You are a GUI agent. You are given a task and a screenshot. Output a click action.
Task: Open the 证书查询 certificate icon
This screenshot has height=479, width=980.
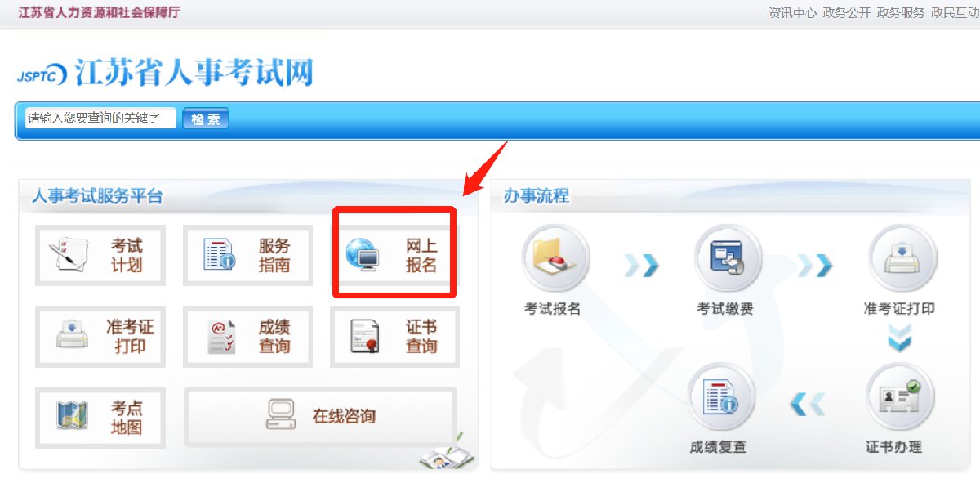pyautogui.click(x=364, y=335)
